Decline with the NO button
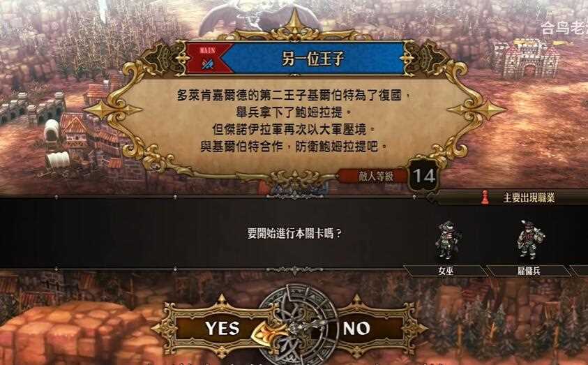Image resolution: width=588 pixels, height=365 pixels. pos(356,328)
